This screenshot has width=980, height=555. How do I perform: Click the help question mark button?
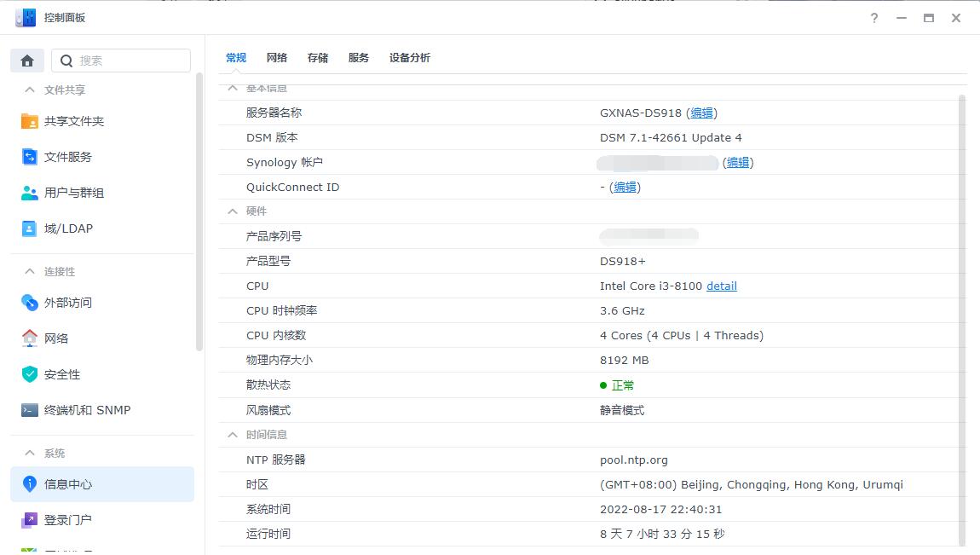(x=874, y=18)
